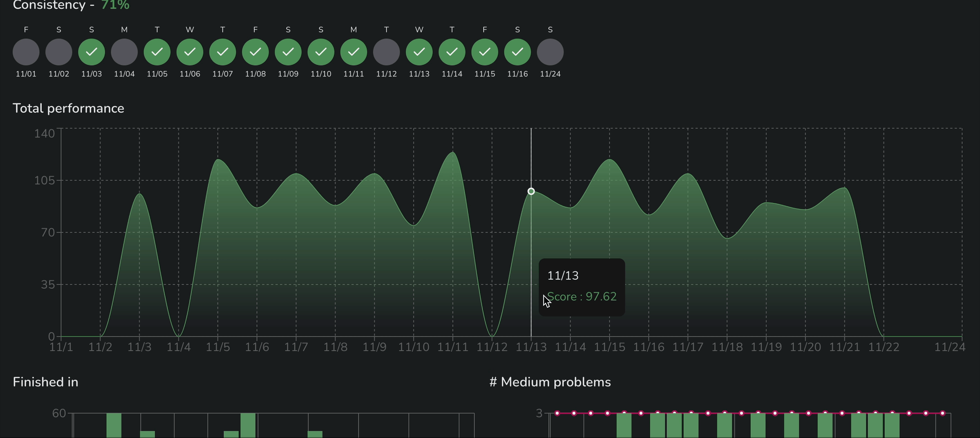
Task: Click the empty 11/04 day circle
Action: 125,52
